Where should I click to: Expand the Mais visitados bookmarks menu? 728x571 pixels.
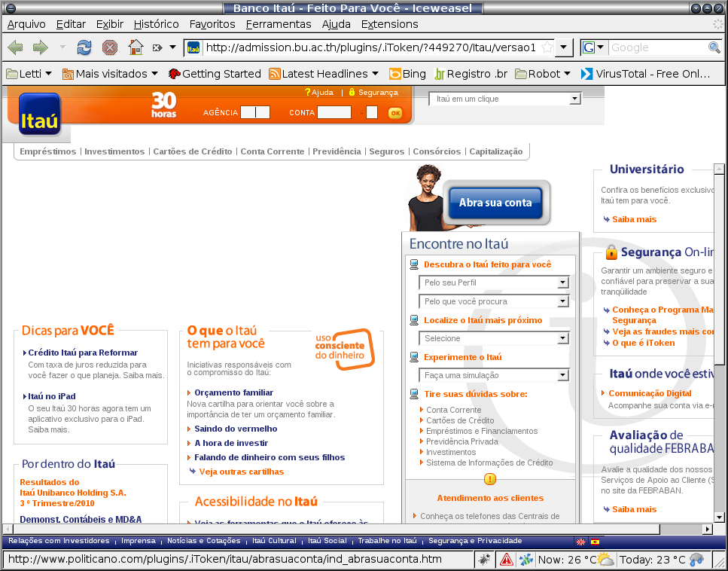point(111,74)
